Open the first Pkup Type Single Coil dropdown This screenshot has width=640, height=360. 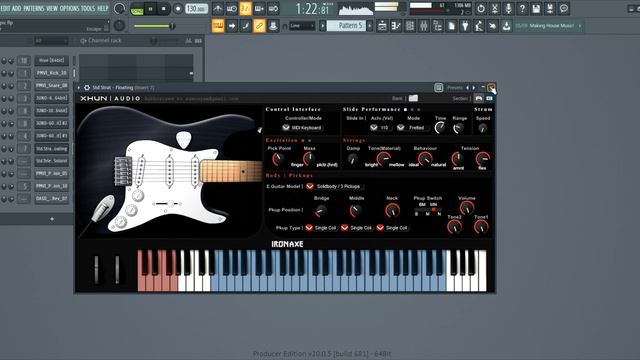click(321, 228)
